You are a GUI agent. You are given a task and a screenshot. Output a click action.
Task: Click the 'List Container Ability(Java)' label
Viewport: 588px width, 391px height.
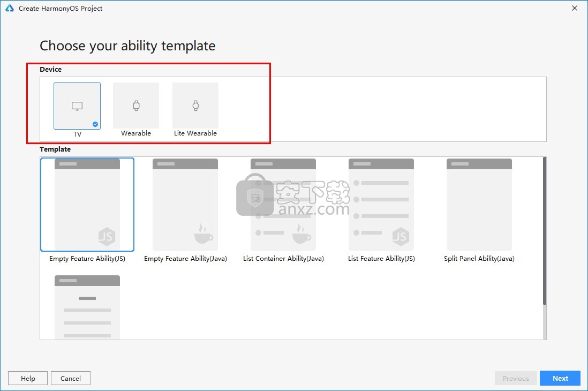283,259
